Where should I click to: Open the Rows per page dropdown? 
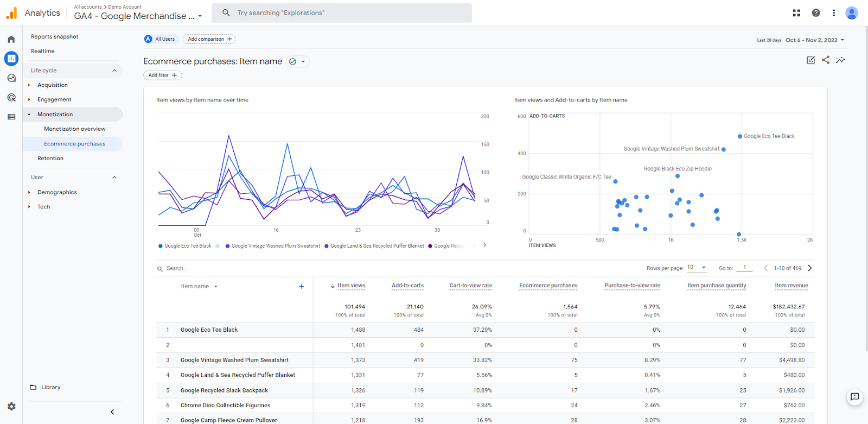click(x=697, y=267)
